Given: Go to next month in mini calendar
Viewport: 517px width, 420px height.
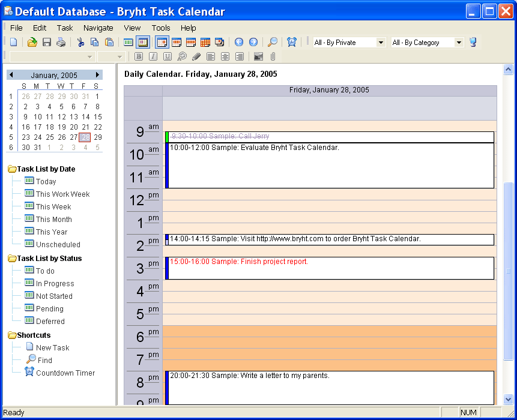Looking at the screenshot, I should (98, 75).
